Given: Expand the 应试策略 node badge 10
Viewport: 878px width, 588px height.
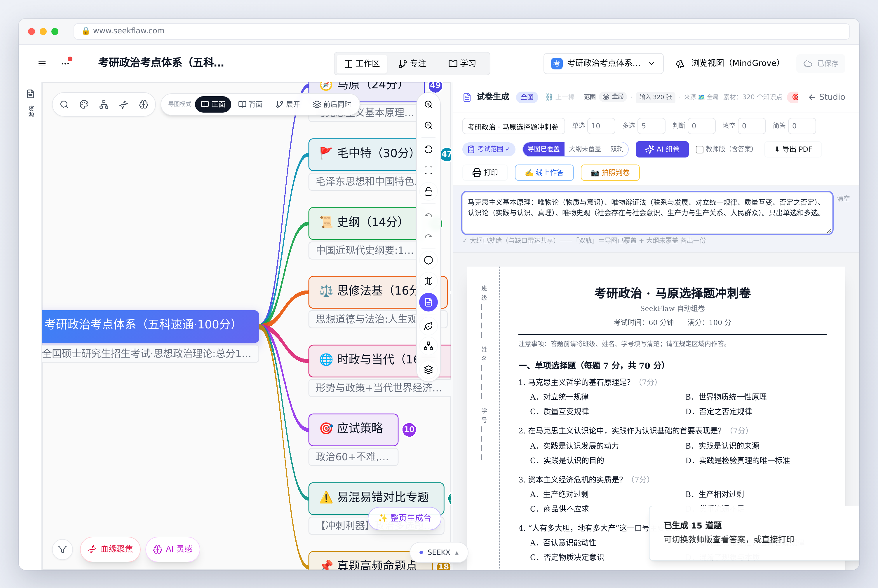Looking at the screenshot, I should tap(409, 429).
